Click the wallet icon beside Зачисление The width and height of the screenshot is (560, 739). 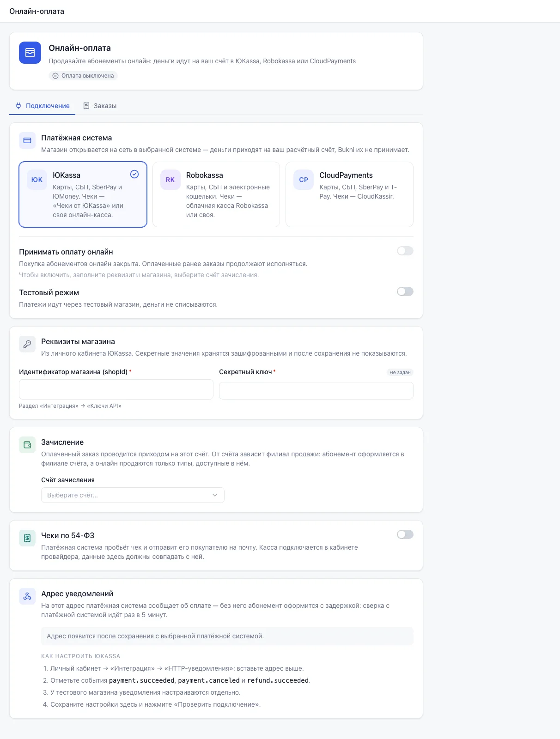point(27,445)
